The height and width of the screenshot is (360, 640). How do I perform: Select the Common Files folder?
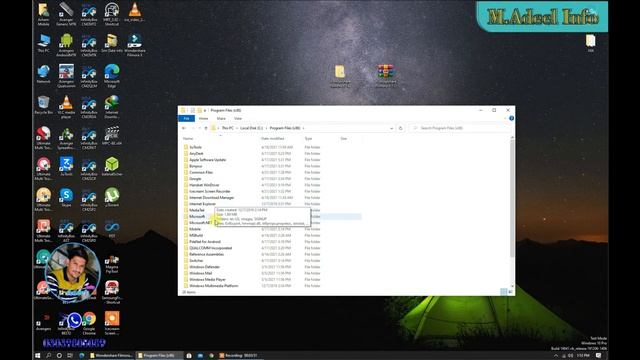[201, 173]
